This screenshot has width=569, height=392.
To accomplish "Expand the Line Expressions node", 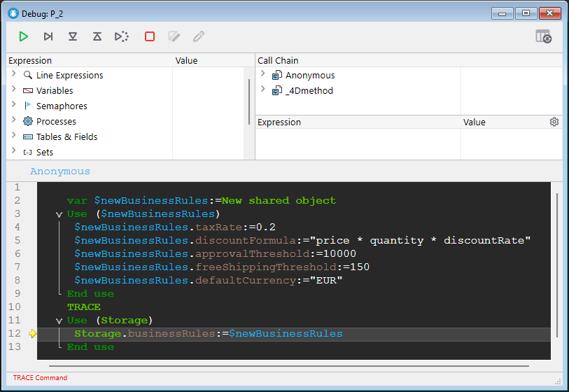I will (14, 75).
